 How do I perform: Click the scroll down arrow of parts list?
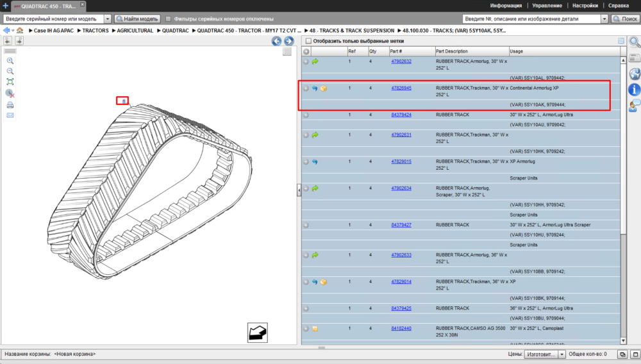click(x=624, y=340)
